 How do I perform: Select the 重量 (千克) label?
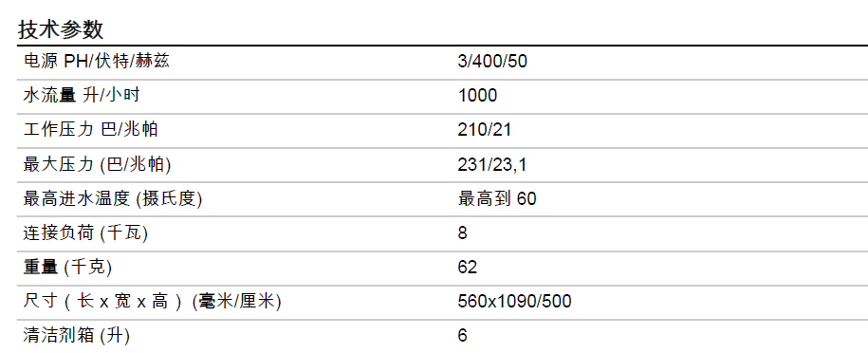(67, 267)
